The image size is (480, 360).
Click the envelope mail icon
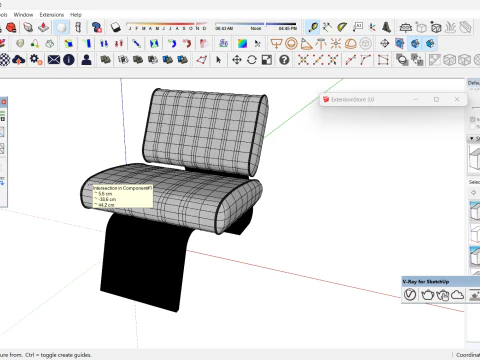point(54,60)
